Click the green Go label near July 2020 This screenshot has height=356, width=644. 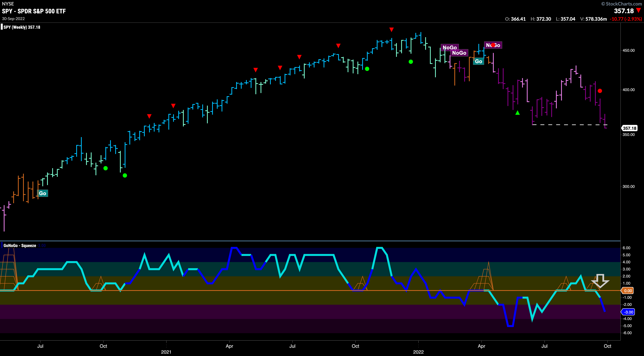43,193
